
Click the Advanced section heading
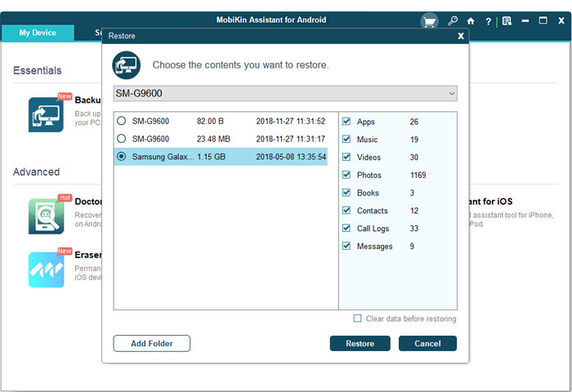tap(36, 171)
